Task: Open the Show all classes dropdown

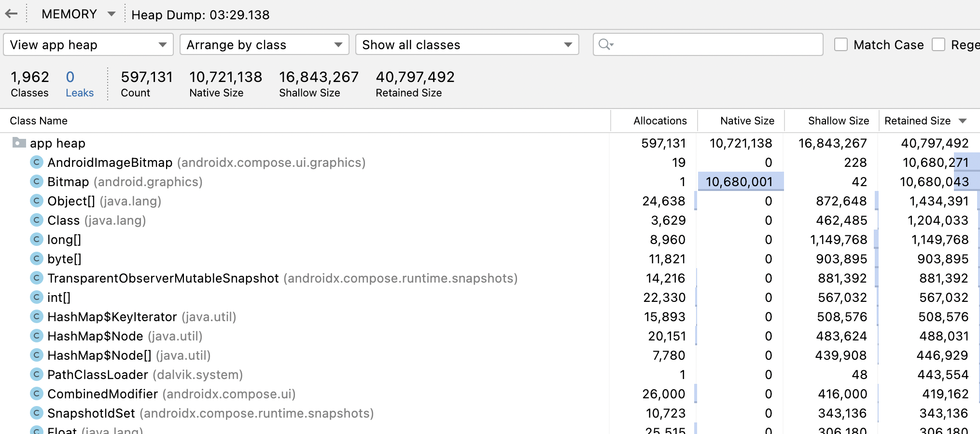Action: click(x=467, y=44)
